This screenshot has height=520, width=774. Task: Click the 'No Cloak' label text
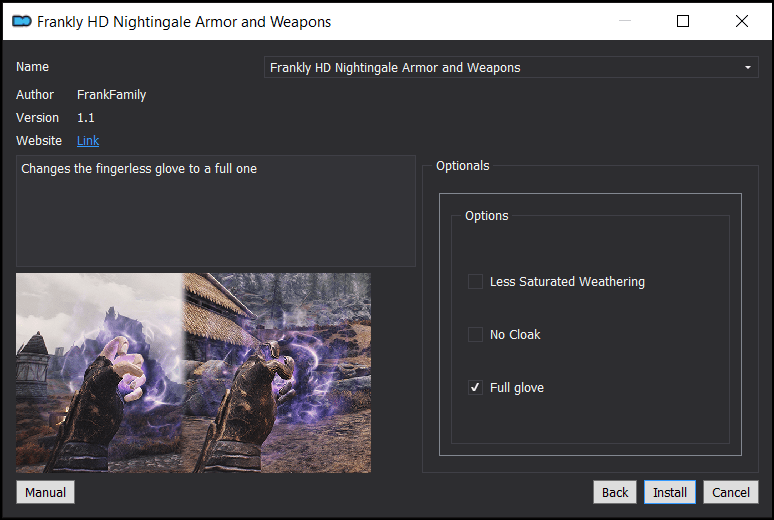pos(515,334)
